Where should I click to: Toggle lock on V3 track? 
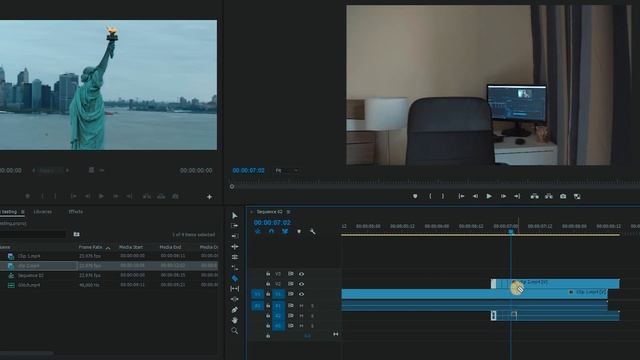tap(268, 274)
